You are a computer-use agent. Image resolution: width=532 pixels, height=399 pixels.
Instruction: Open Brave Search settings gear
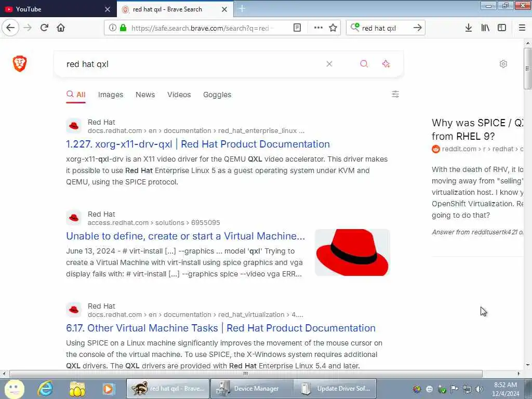(x=503, y=64)
